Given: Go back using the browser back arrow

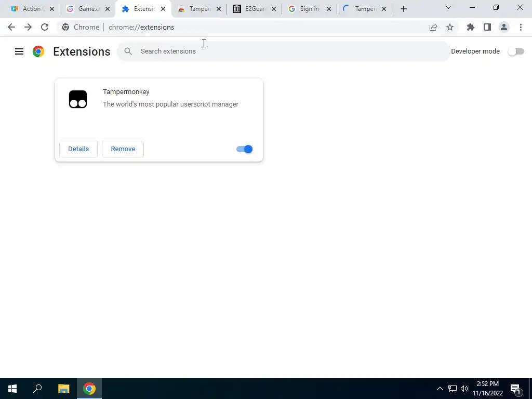Looking at the screenshot, I should coord(11,27).
